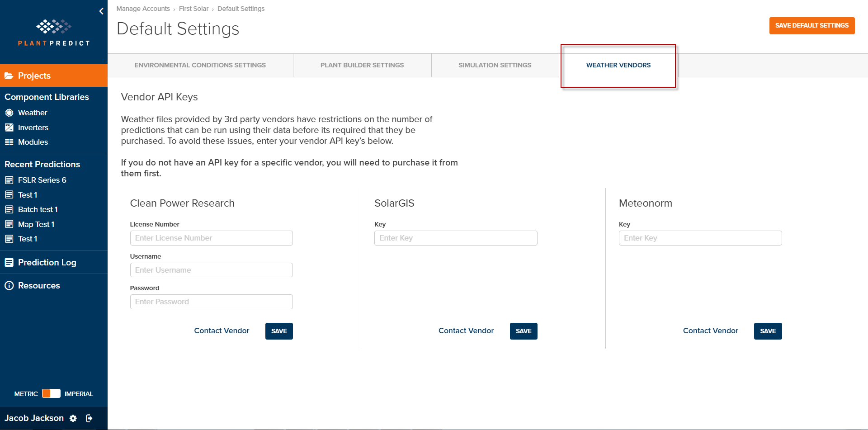Focus the SolarGIS Key field
Image resolution: width=868 pixels, height=430 pixels.
click(456, 238)
